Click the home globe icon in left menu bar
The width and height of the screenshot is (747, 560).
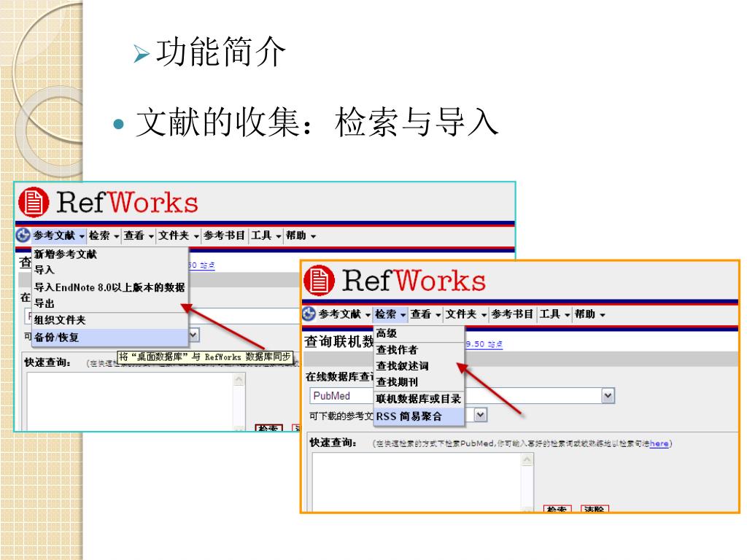point(23,236)
